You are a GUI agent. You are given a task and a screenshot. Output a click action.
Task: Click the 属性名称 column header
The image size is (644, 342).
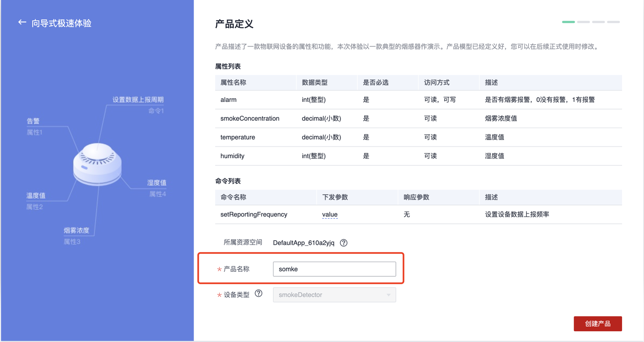233,82
